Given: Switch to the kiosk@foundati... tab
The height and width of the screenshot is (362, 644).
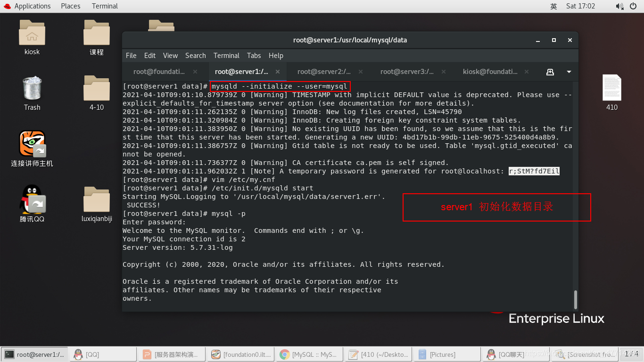Looking at the screenshot, I should pyautogui.click(x=490, y=72).
